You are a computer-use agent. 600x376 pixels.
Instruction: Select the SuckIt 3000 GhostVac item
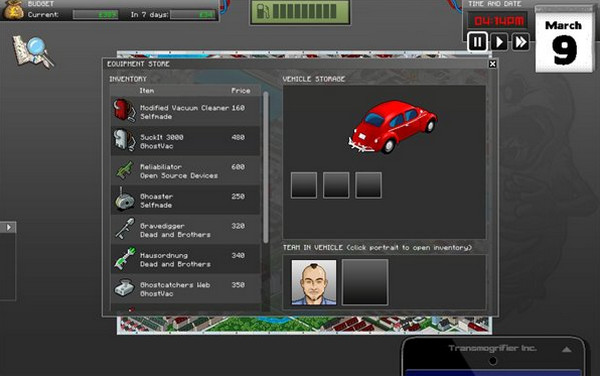(x=186, y=141)
